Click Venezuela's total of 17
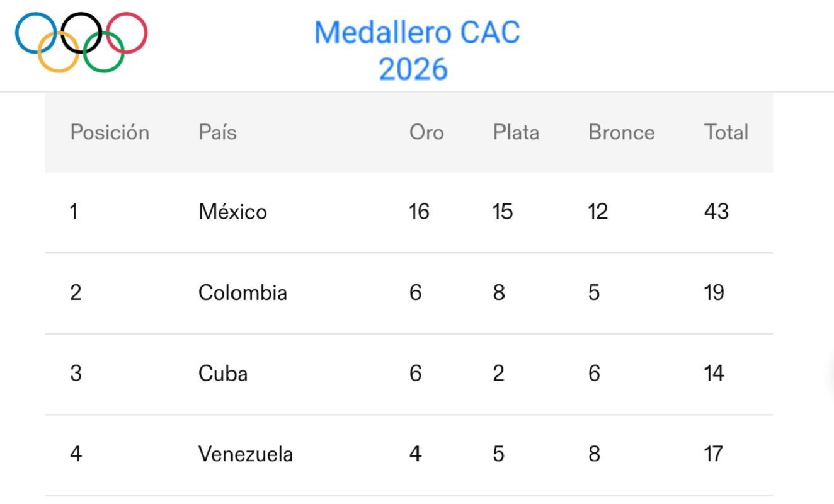The width and height of the screenshot is (834, 504). point(714,454)
